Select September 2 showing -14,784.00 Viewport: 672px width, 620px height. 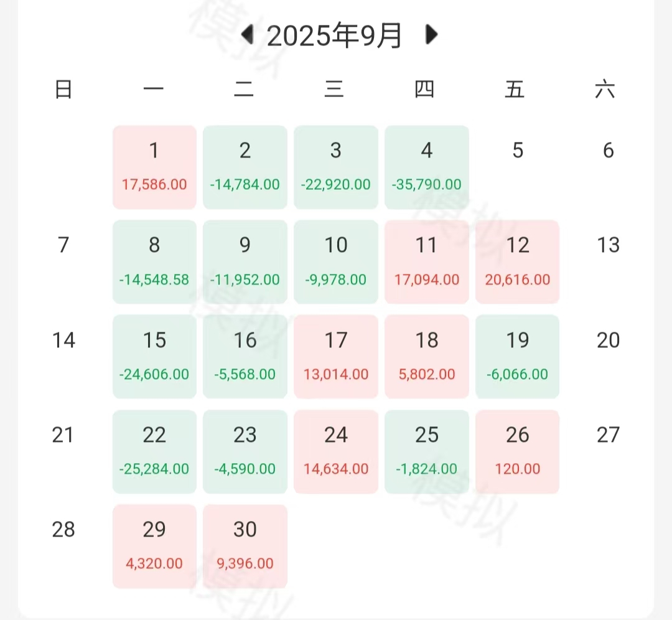pos(245,167)
